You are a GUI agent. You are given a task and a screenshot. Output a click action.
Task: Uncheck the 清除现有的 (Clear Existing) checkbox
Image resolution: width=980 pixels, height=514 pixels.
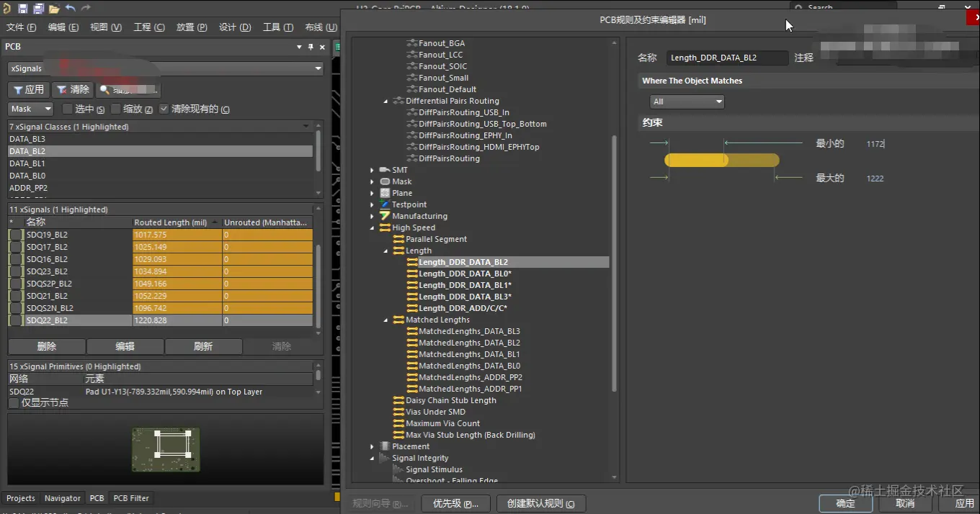[x=164, y=109]
